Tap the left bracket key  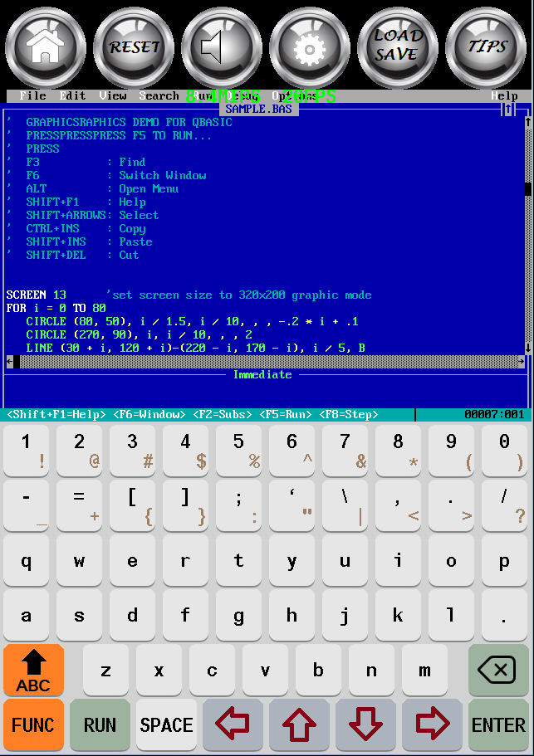(132, 505)
